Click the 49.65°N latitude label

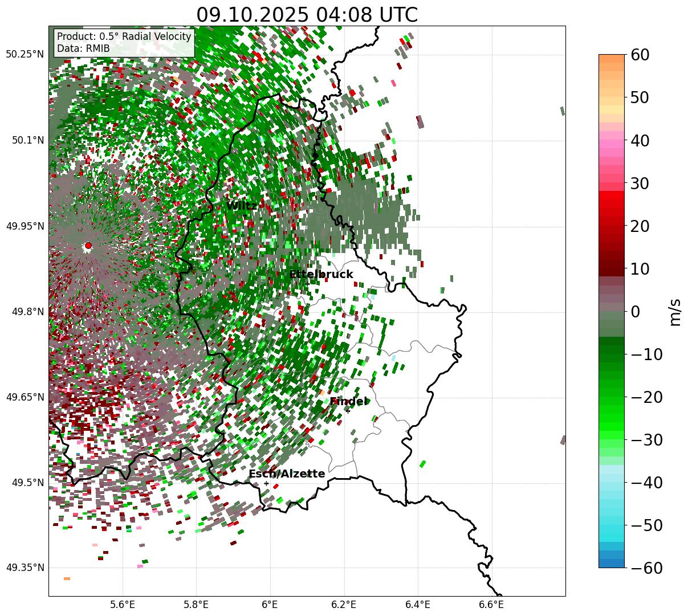tap(25, 397)
